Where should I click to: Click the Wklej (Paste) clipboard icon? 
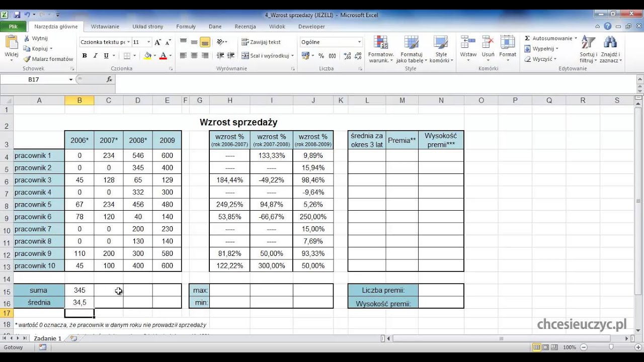click(x=11, y=42)
